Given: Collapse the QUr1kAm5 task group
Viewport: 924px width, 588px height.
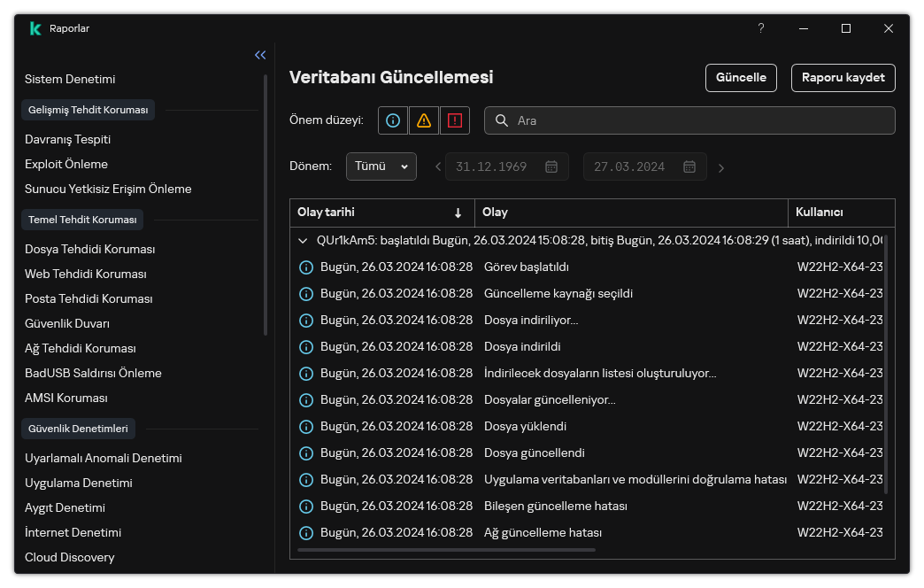Looking at the screenshot, I should [305, 240].
